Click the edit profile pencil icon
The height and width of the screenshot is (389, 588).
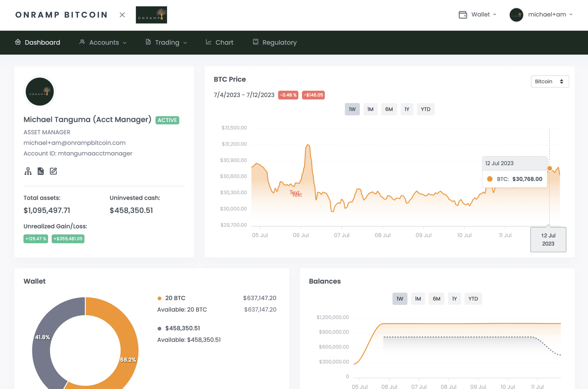click(x=53, y=171)
